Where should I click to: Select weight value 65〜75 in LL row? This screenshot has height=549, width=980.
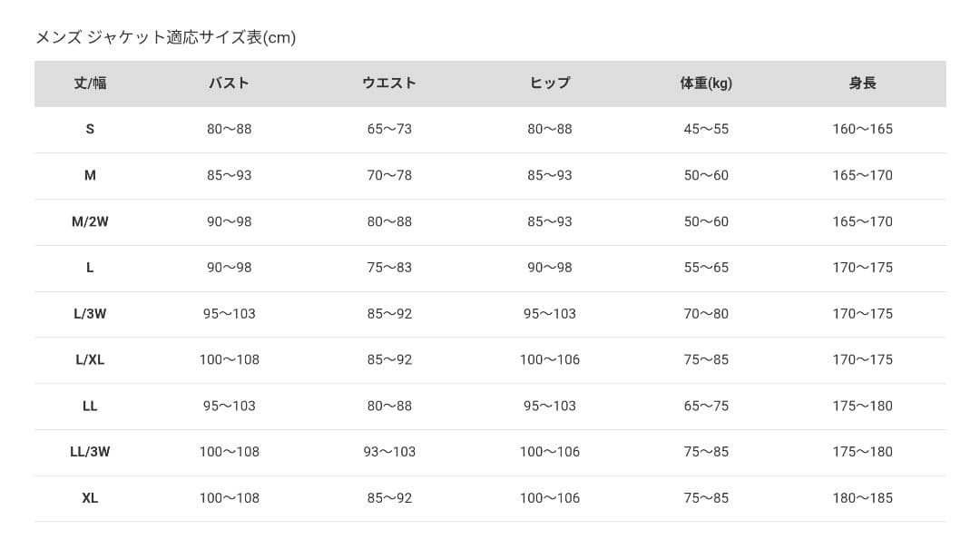pos(706,406)
